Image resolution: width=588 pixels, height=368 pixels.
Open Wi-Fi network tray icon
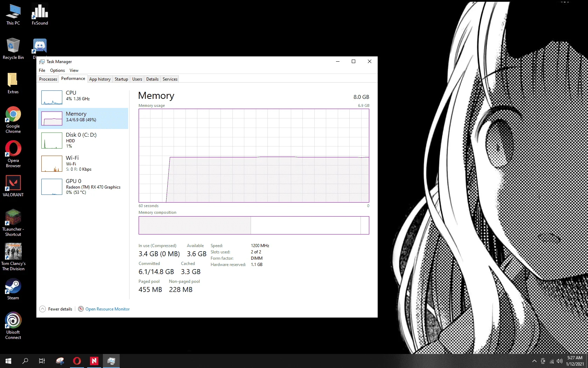pyautogui.click(x=552, y=361)
